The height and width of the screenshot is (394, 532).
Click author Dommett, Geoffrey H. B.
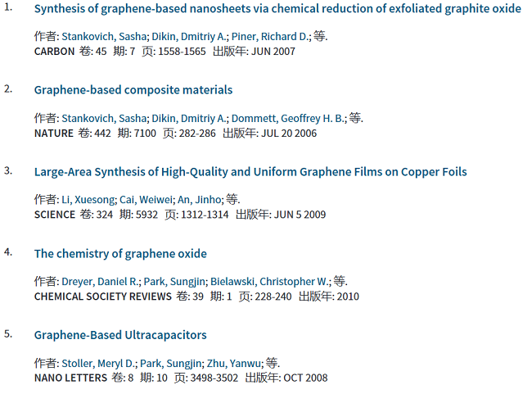pos(287,118)
